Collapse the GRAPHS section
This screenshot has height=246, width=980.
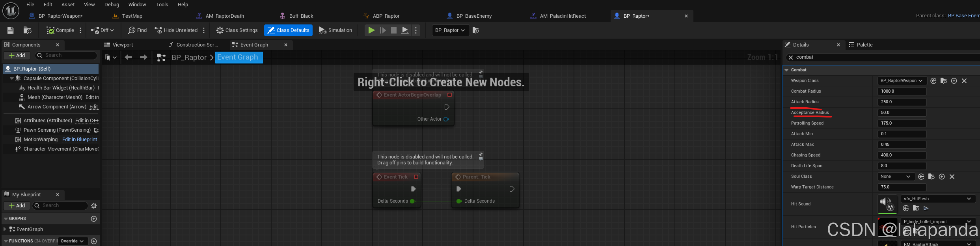coord(6,219)
